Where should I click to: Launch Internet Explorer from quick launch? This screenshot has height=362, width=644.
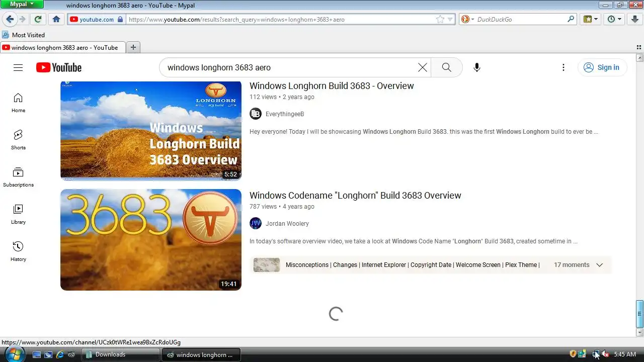click(x=60, y=354)
